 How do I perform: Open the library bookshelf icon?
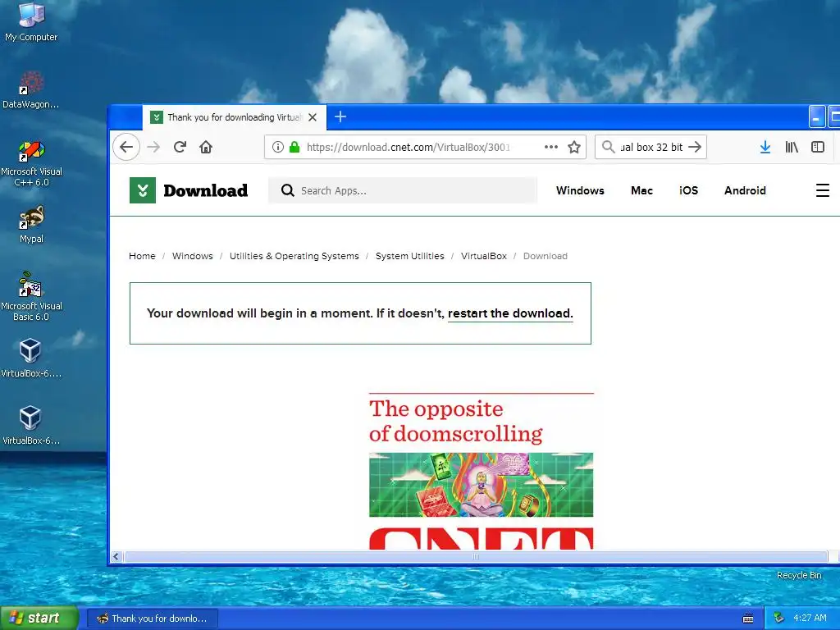792,147
